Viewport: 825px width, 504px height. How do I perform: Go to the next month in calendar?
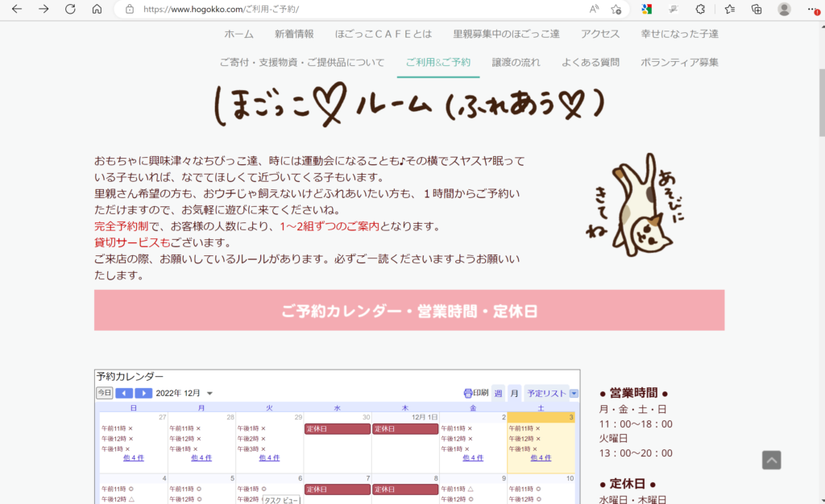[143, 393]
